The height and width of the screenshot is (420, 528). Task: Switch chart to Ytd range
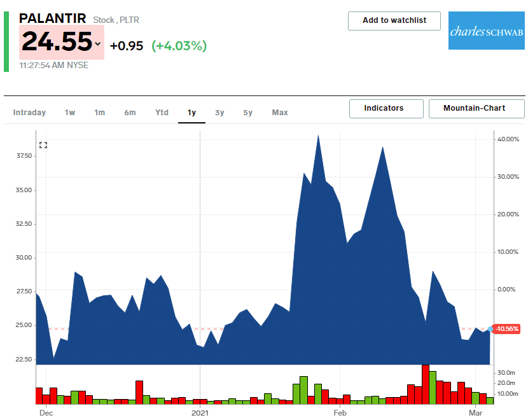(162, 113)
